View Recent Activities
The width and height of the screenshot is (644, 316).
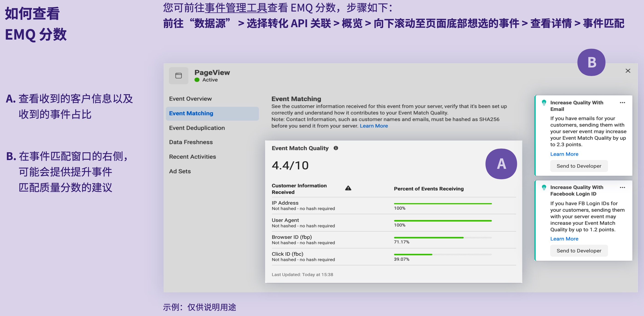192,157
